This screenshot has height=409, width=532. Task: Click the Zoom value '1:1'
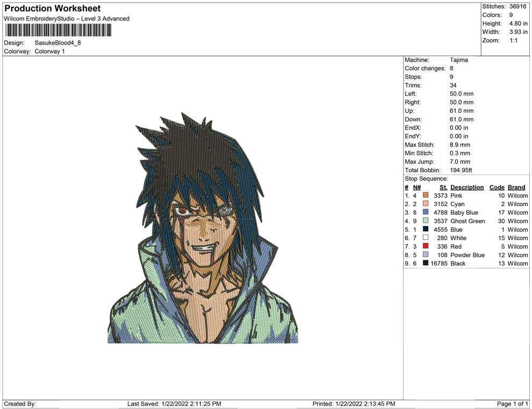513,40
